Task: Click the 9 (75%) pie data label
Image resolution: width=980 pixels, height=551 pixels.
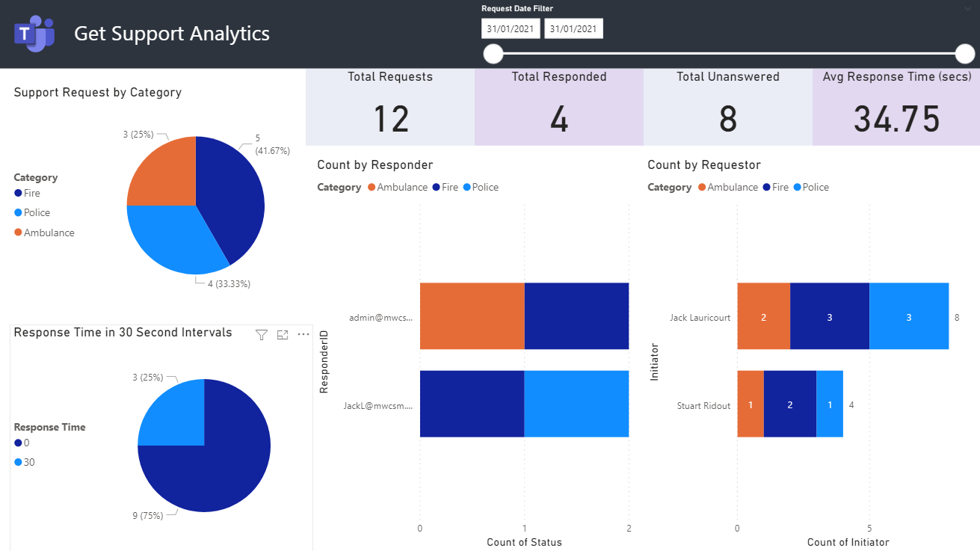Action: tap(148, 515)
